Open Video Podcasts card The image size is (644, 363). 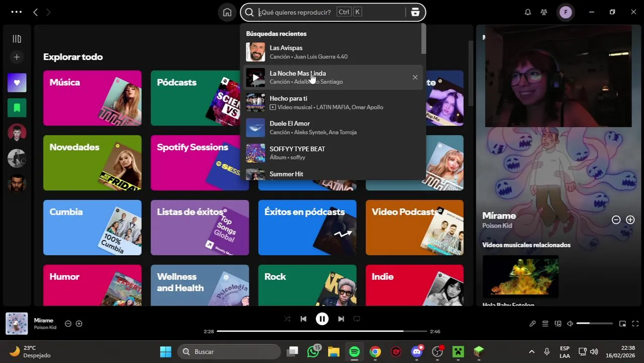point(415,227)
